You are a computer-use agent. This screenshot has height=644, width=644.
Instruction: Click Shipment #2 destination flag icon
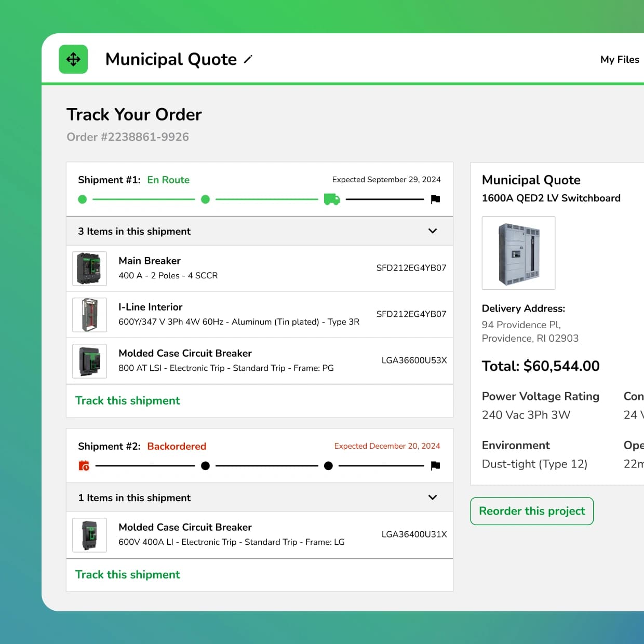point(436,465)
